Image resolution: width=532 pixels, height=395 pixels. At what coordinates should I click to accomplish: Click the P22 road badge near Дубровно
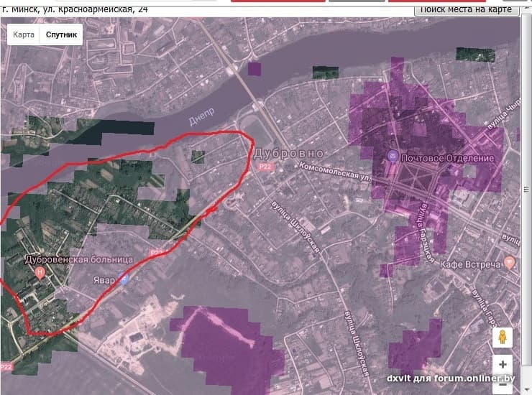click(265, 167)
